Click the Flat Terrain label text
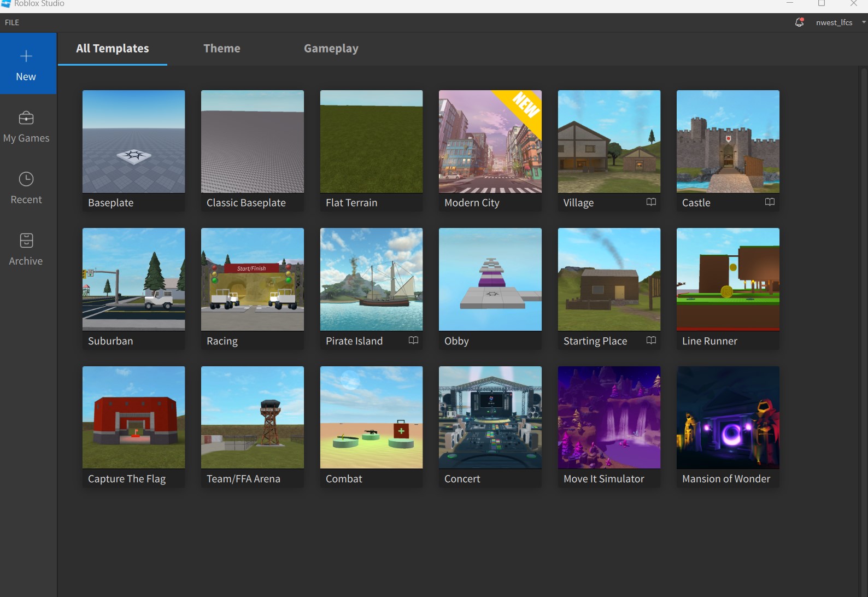Screen dimensions: 868x597 click(351, 203)
